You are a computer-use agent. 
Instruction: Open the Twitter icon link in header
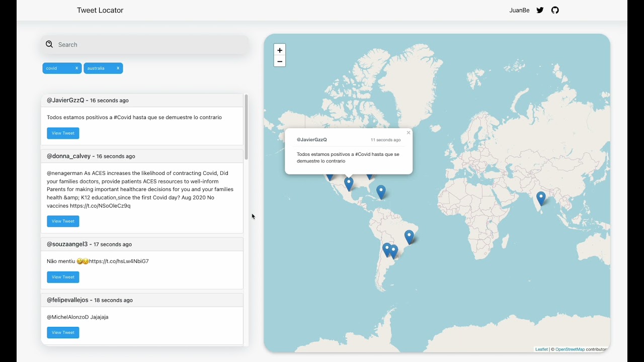[540, 10]
